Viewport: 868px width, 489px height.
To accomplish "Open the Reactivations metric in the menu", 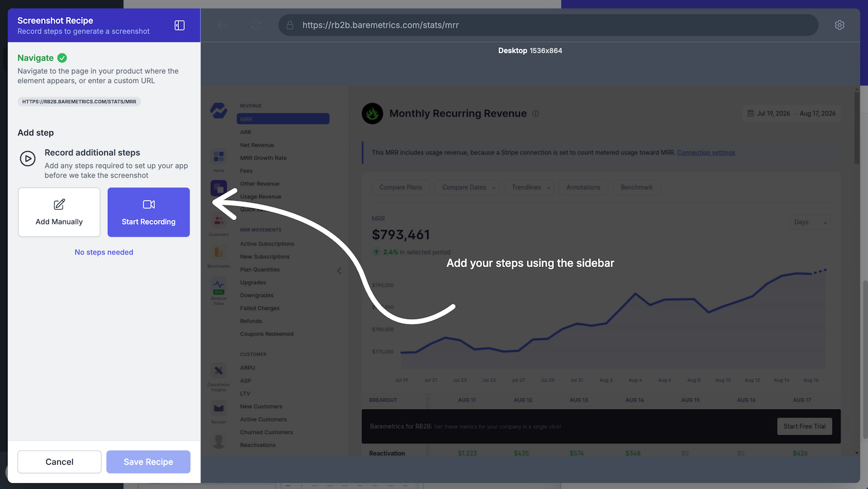I will (258, 446).
